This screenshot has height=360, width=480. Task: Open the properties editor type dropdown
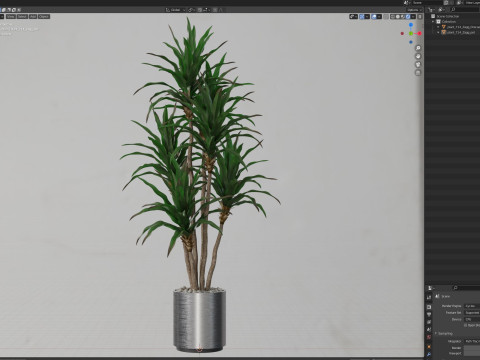click(x=431, y=288)
